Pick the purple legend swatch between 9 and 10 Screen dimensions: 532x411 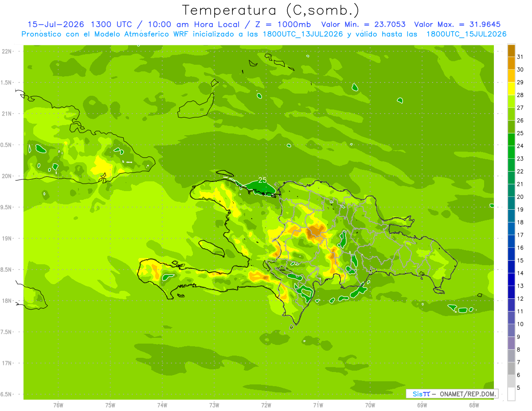tap(511, 331)
